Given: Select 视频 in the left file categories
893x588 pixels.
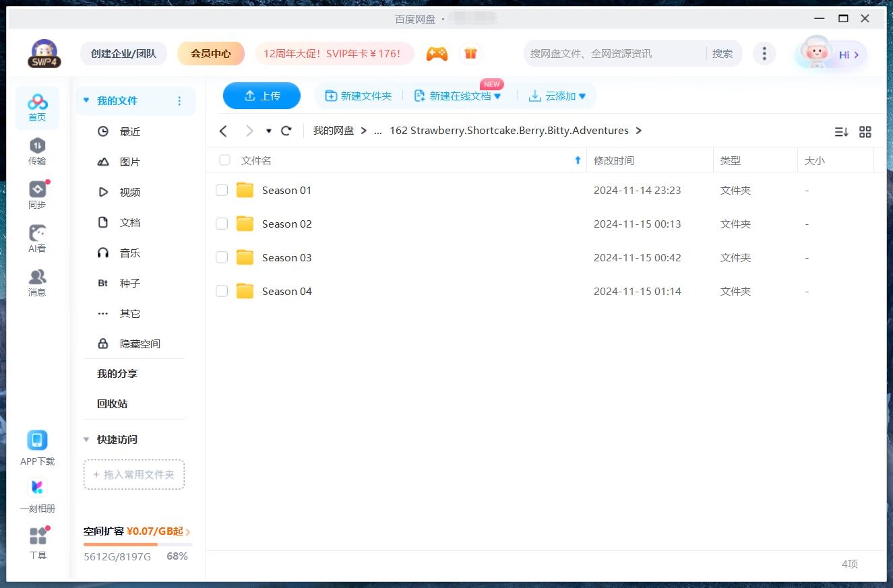Looking at the screenshot, I should (x=129, y=193).
